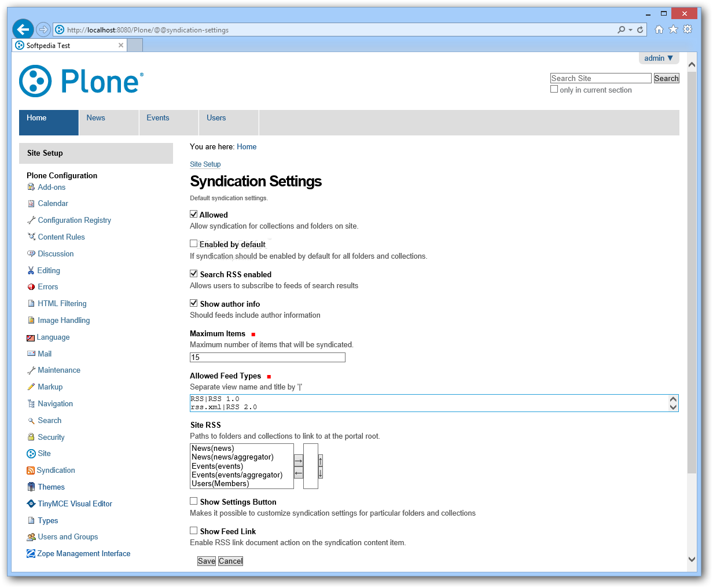Check only in current section box
The image size is (713, 588).
point(554,89)
